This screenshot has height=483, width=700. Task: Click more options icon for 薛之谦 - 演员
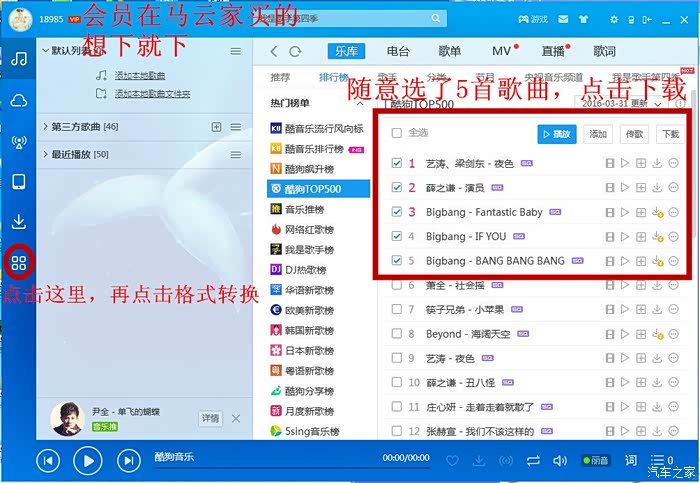673,187
